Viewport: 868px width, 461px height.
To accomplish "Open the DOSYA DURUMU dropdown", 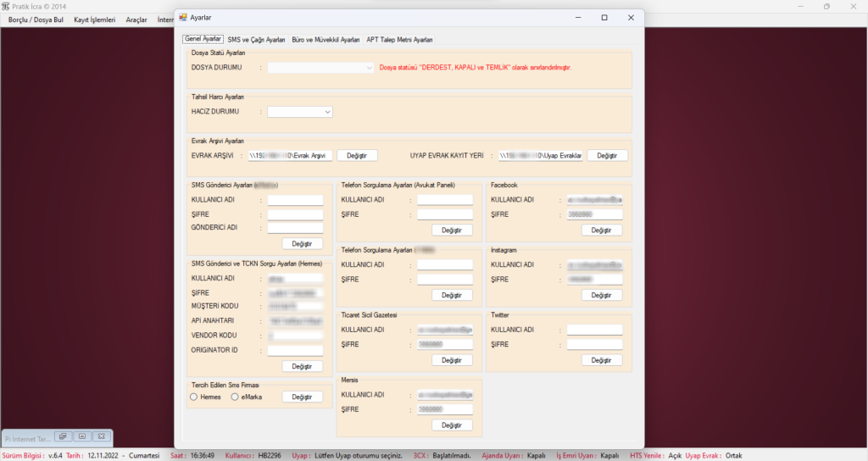I will [x=321, y=67].
